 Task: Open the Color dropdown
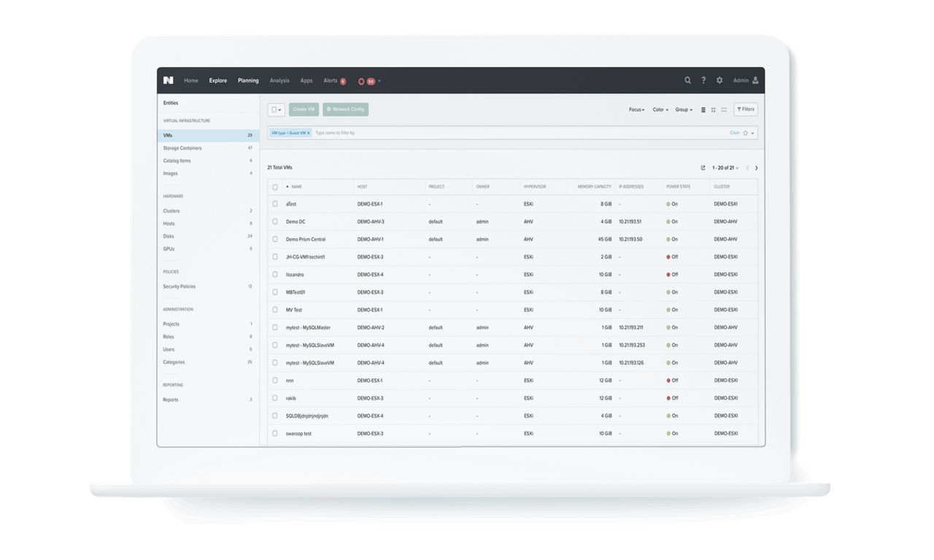(x=660, y=110)
